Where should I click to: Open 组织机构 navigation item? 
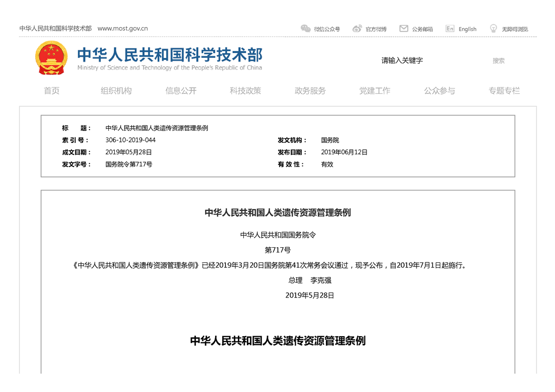[116, 90]
